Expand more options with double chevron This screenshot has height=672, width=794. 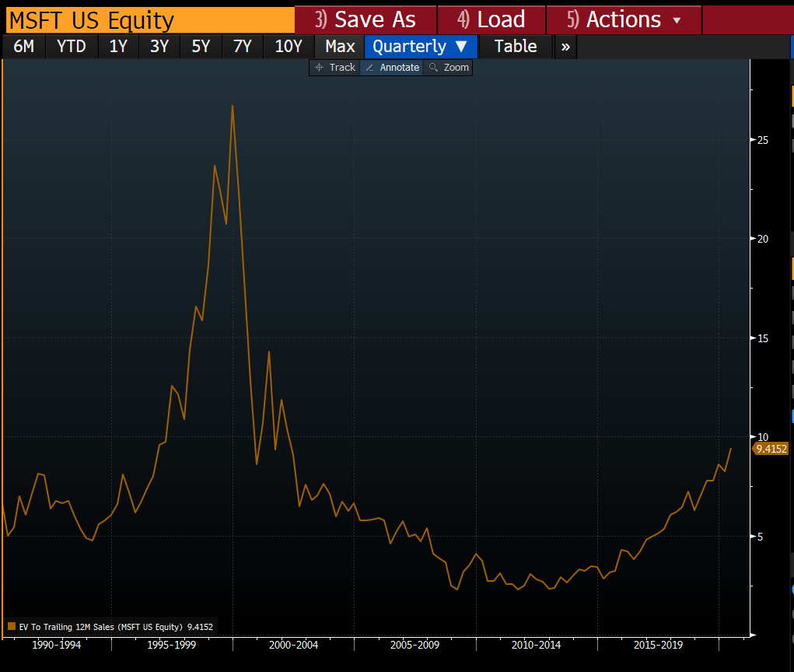(565, 47)
